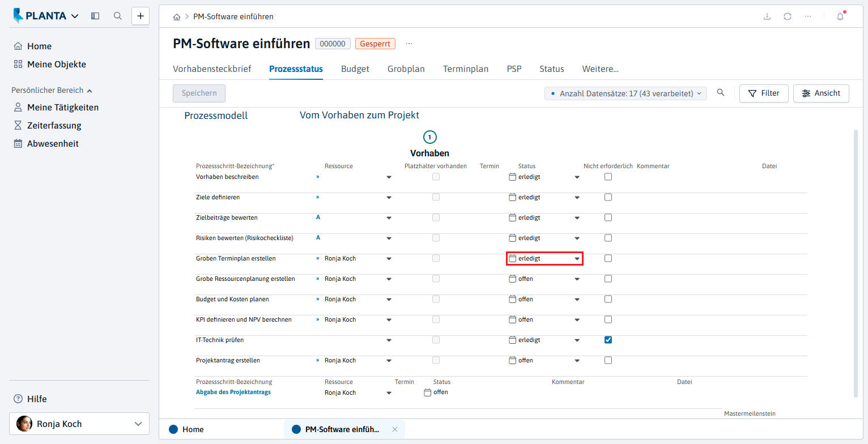Open status dropdown for Groben Terminplan erstellen
This screenshot has height=444, width=868.
tap(577, 259)
